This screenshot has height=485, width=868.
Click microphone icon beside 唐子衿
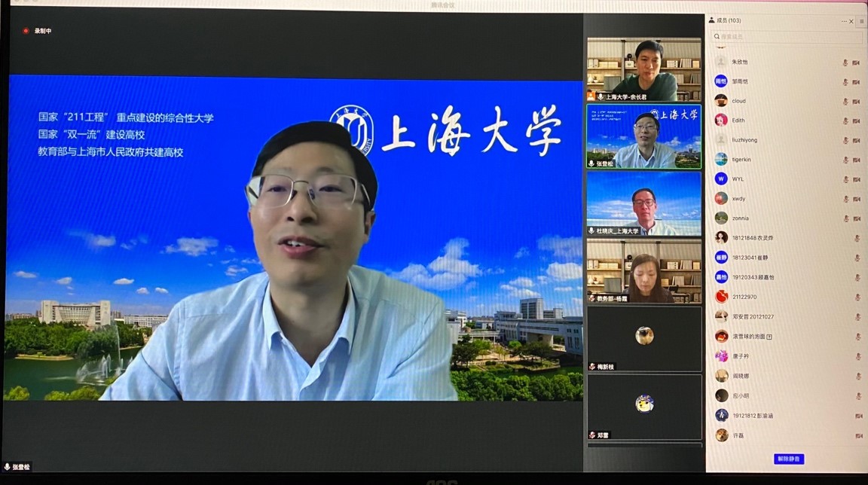click(x=857, y=357)
